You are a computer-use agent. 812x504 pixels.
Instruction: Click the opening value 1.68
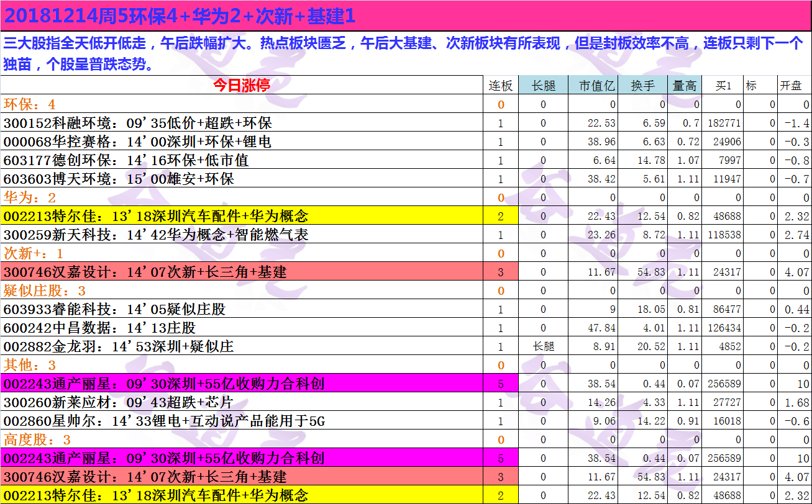798,403
